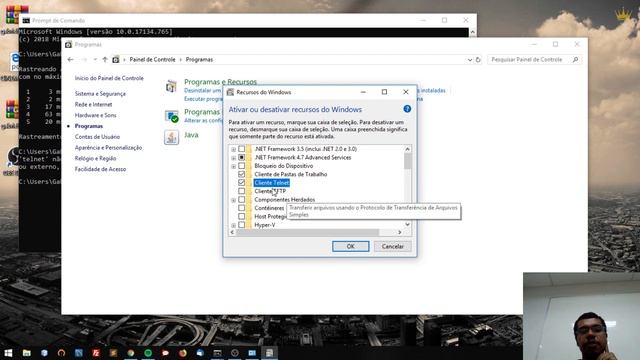
Task: Check the Bloqueio do Dispositivo checkbox
Action: tap(242, 166)
